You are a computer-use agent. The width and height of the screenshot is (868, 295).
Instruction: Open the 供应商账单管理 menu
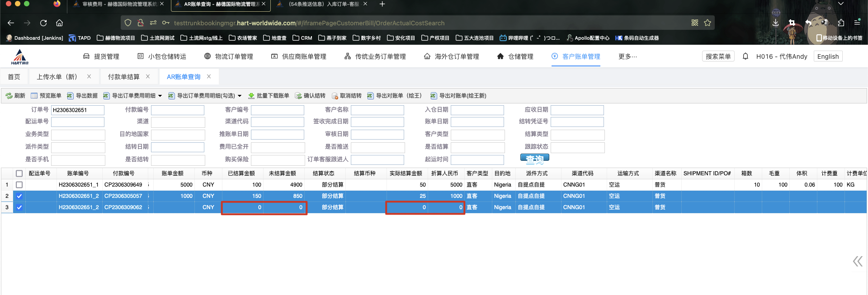tap(299, 56)
